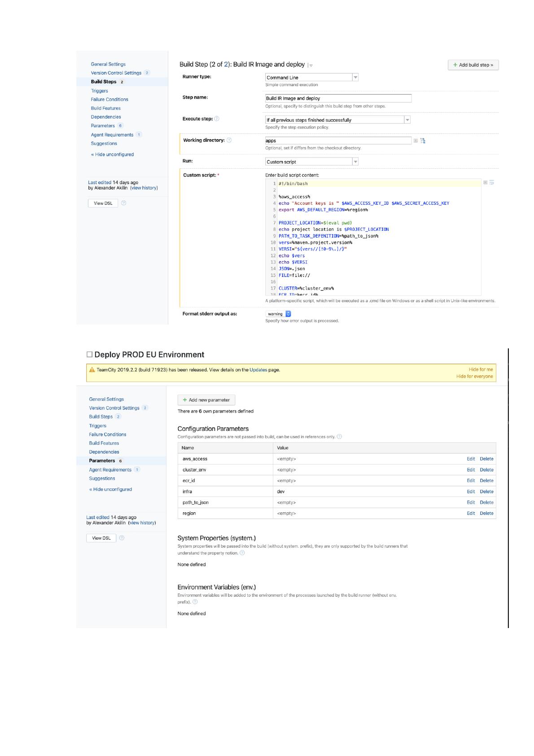The image size is (534, 756).
Task: Open view history link on Parameters page
Action: pyautogui.click(x=142, y=523)
